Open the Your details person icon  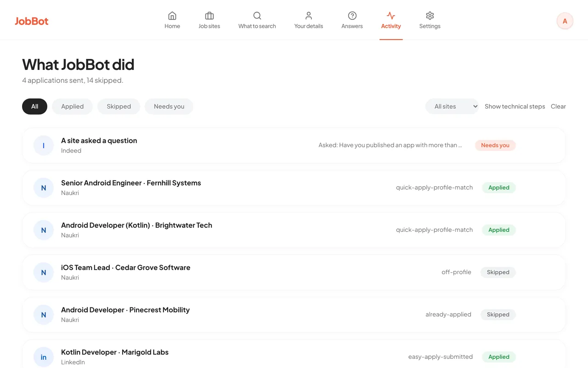pyautogui.click(x=309, y=16)
